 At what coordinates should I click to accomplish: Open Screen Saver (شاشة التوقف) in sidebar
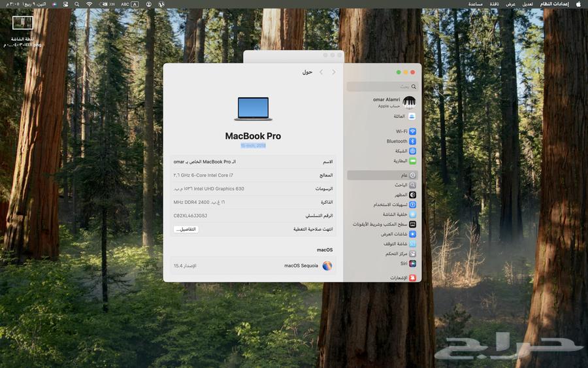pos(399,244)
